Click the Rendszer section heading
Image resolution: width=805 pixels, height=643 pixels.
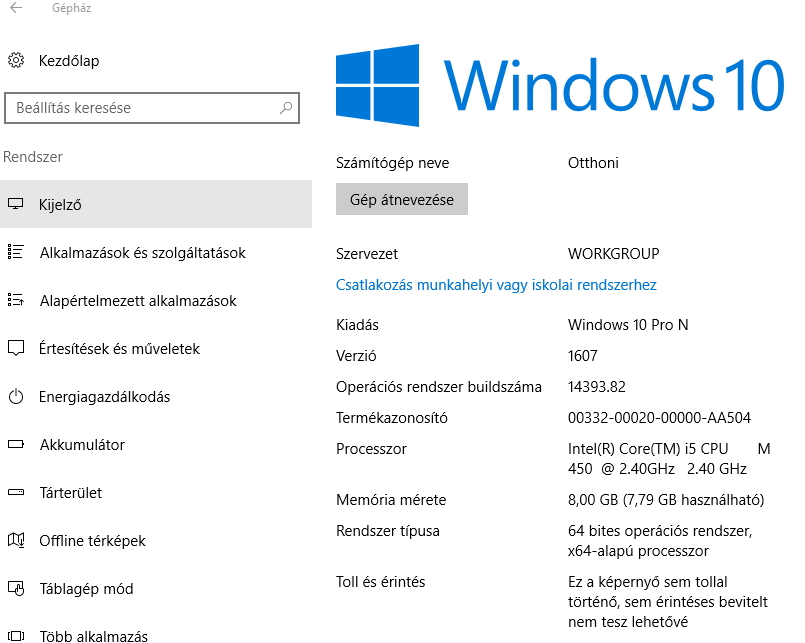[33, 157]
